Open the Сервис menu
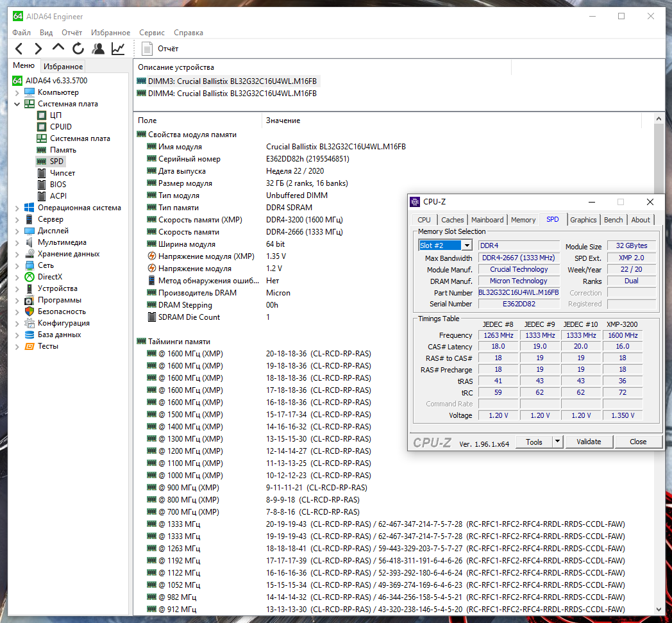The width and height of the screenshot is (672, 623). [152, 33]
